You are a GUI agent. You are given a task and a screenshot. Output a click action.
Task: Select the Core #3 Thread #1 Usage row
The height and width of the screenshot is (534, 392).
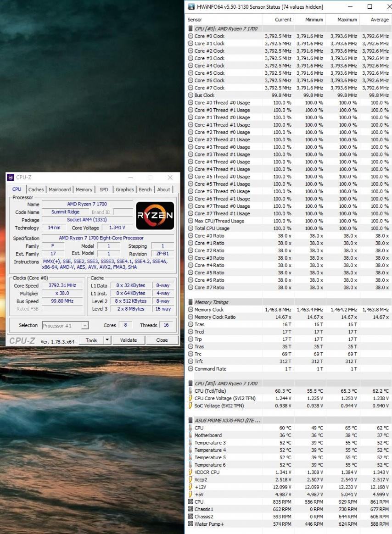(x=288, y=154)
